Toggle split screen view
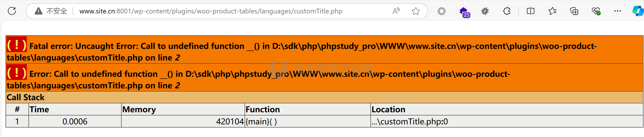644x137 pixels. (531, 11)
